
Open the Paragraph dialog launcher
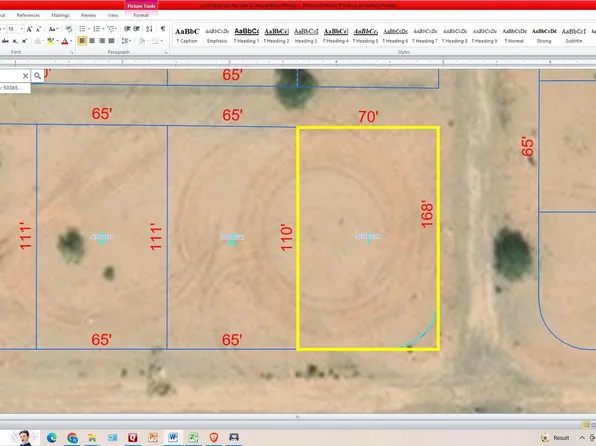click(166, 52)
